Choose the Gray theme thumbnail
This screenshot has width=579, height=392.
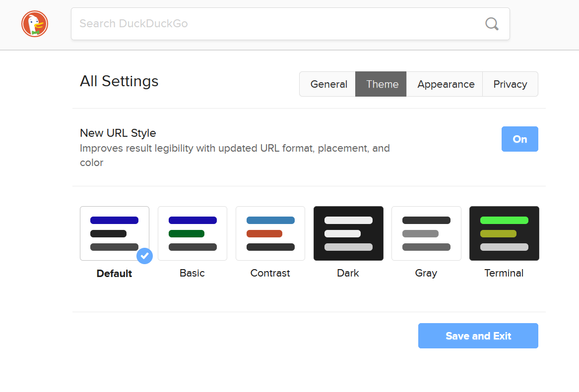(x=426, y=233)
